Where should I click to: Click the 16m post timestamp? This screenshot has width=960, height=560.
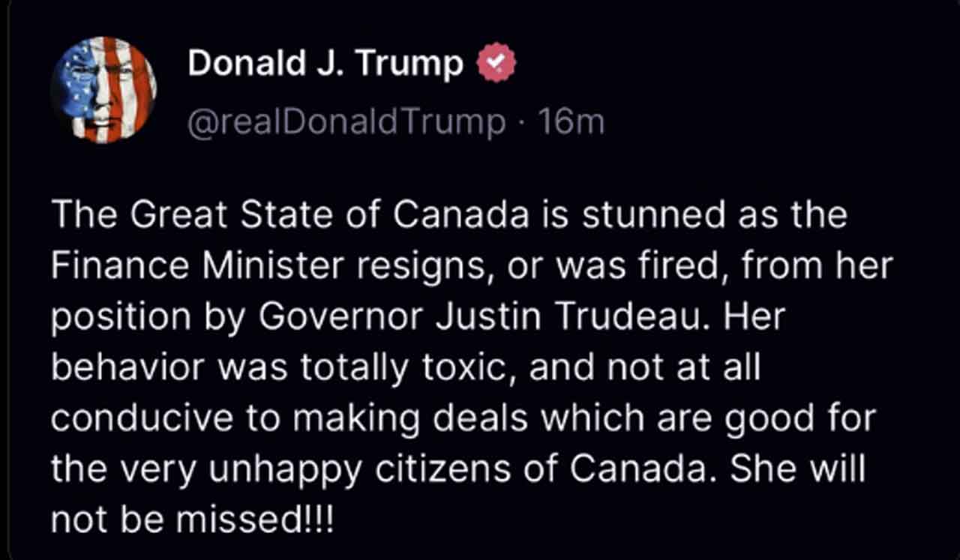tap(575, 122)
